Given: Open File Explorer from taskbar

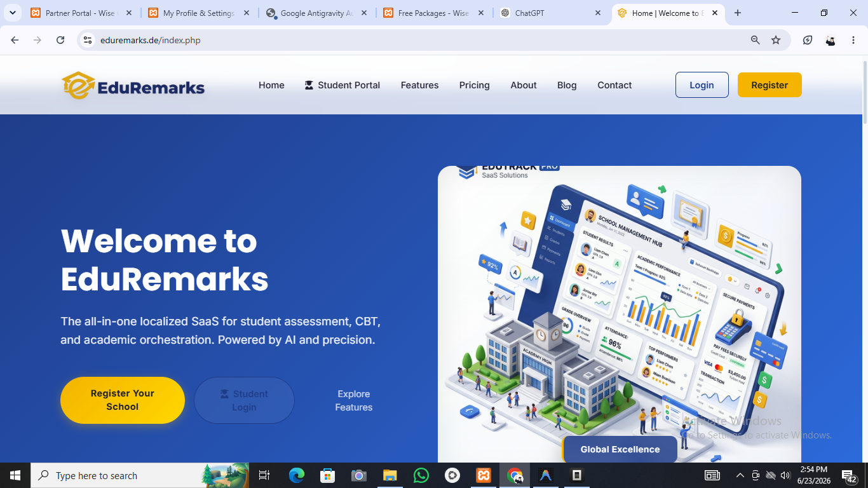Looking at the screenshot, I should tap(390, 475).
